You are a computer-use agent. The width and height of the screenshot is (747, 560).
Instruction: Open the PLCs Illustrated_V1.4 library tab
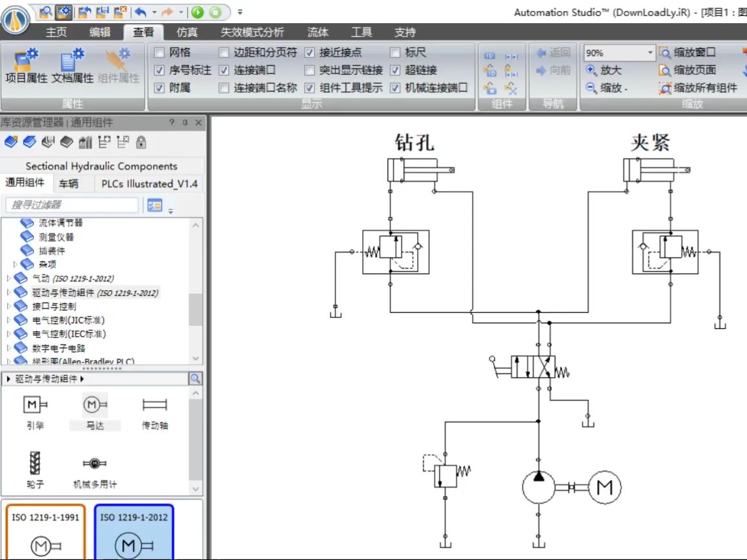tap(148, 184)
